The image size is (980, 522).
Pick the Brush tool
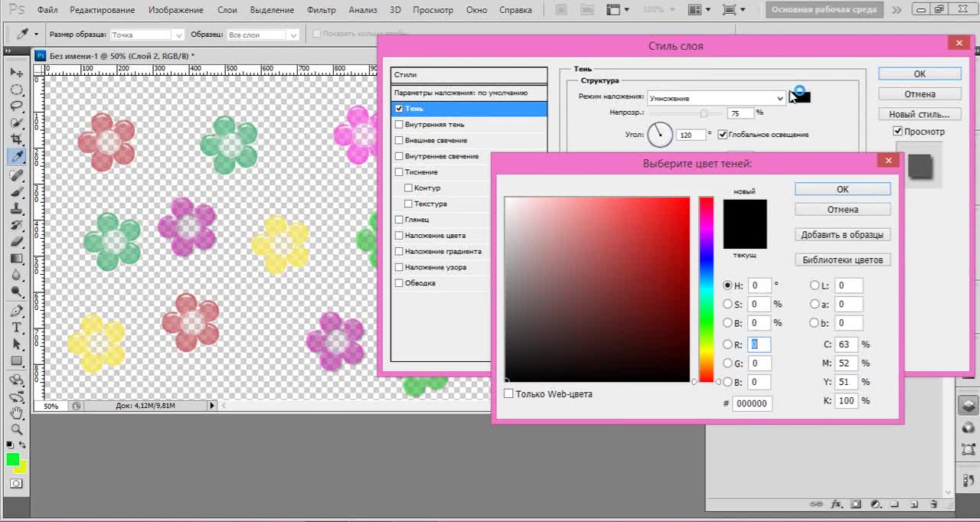16,191
